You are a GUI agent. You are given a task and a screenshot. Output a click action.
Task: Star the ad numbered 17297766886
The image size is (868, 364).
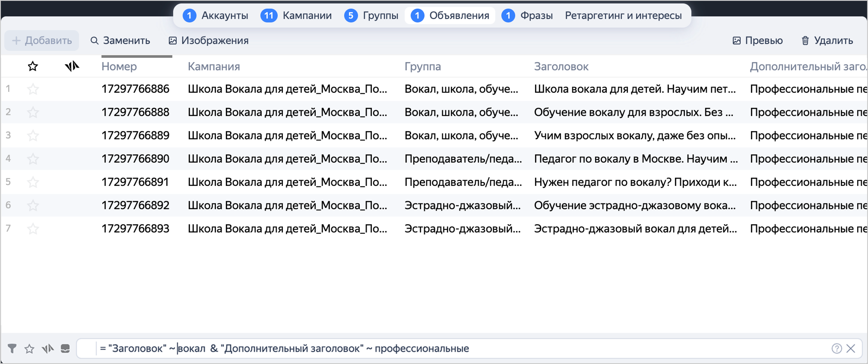tap(33, 89)
